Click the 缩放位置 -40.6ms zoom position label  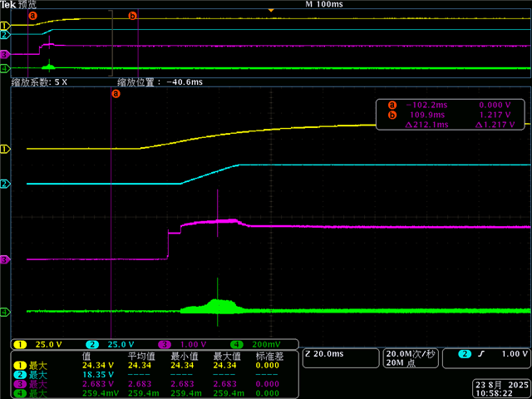(x=160, y=82)
